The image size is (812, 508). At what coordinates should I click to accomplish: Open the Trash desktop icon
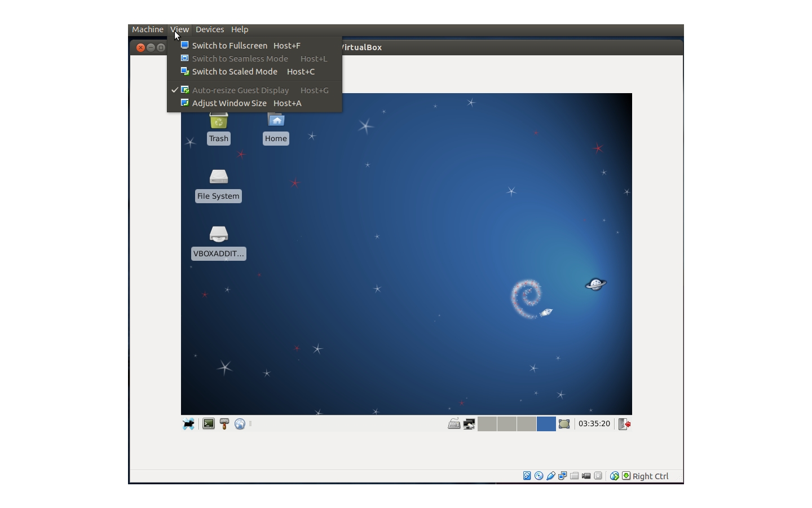pos(219,128)
